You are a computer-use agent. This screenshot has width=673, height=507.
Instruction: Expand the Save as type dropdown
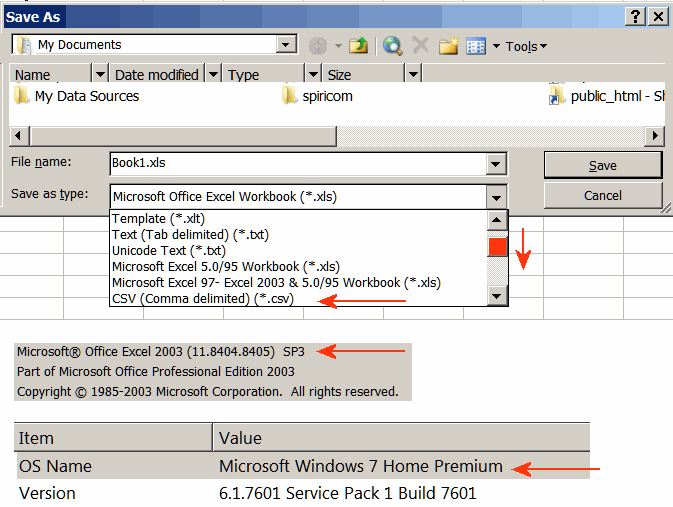click(497, 197)
